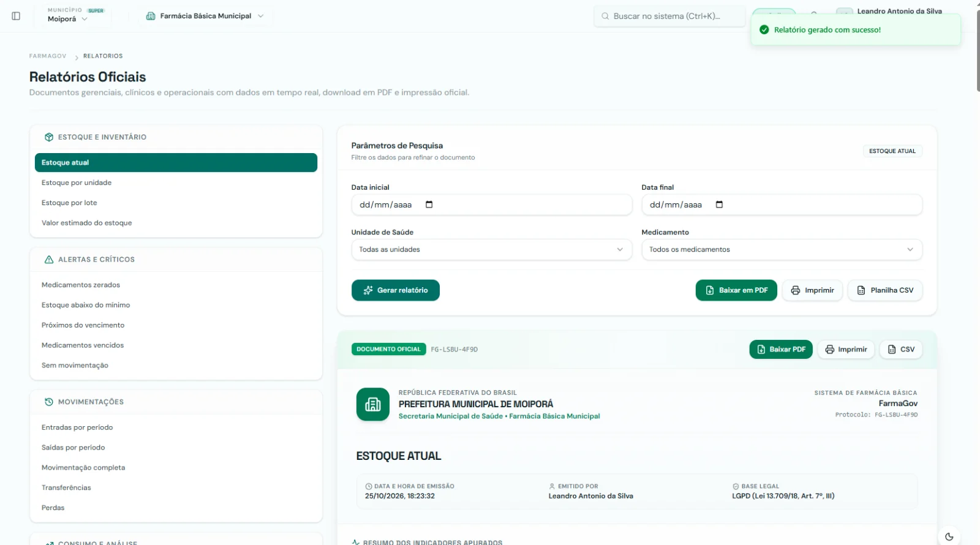Click Gerar relatório button
980x545 pixels.
pyautogui.click(x=395, y=290)
